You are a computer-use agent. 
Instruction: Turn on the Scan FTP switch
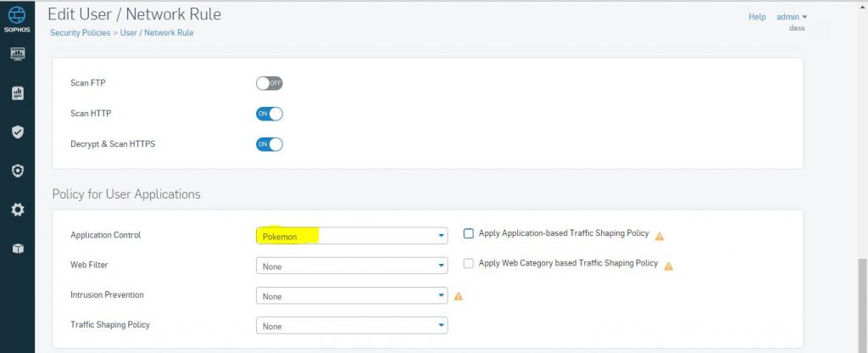pyautogui.click(x=270, y=84)
